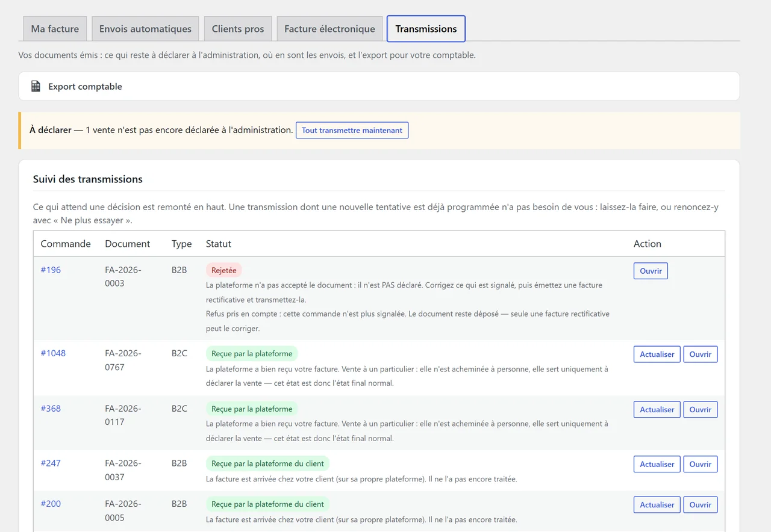Open document via Ouvrir for #368
This screenshot has width=771, height=532.
pos(701,409)
